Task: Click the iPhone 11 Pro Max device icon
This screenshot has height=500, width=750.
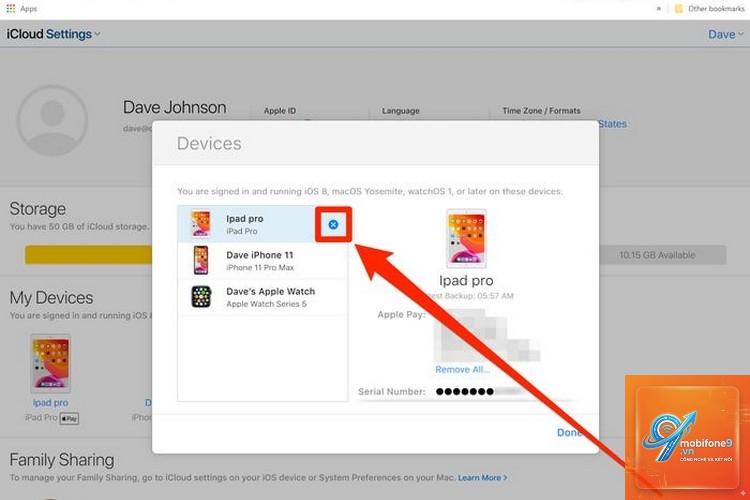Action: [x=201, y=260]
